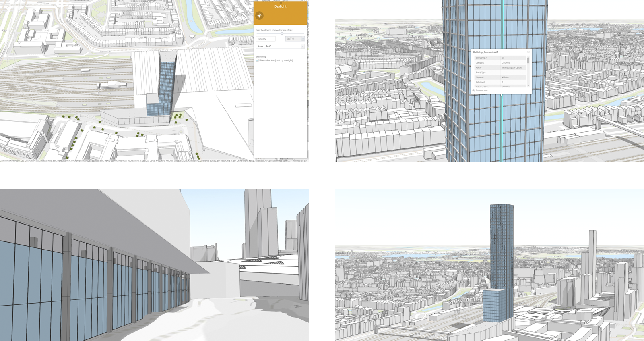Click the Powered by Esri link
Viewport: 644px width, 341px height.
pyautogui.click(x=299, y=161)
